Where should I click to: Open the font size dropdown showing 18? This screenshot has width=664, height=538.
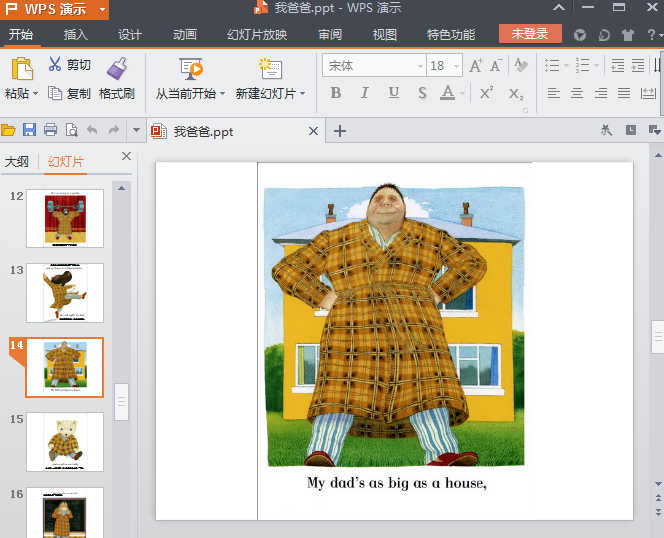pos(456,66)
